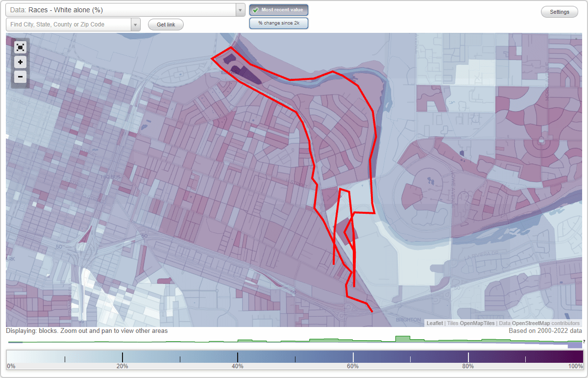Click the 'Based on 2000-2022 data' text
The height and width of the screenshot is (378, 588).
[x=545, y=331]
